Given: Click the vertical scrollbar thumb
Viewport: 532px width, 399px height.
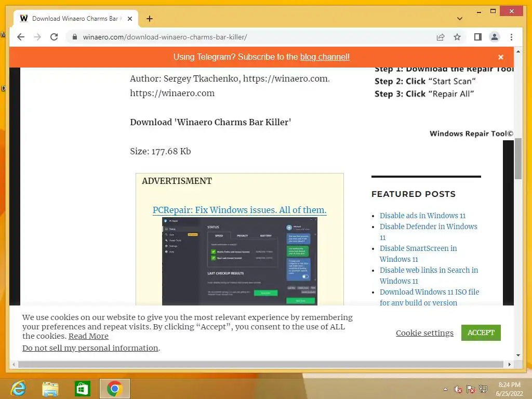Looking at the screenshot, I should click(x=518, y=158).
